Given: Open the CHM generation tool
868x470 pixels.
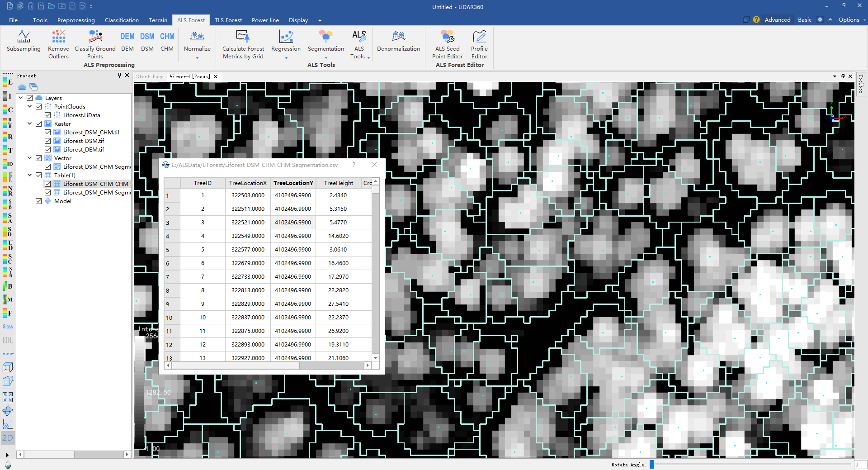Looking at the screenshot, I should [167, 42].
